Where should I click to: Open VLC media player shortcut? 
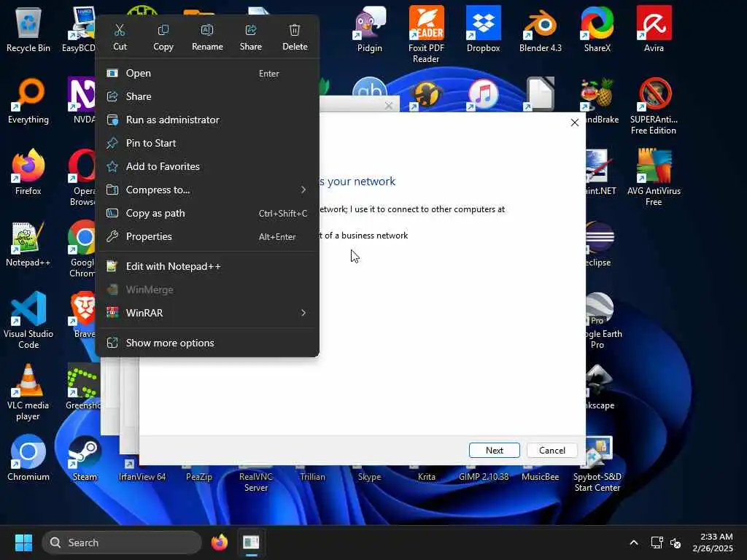point(28,392)
